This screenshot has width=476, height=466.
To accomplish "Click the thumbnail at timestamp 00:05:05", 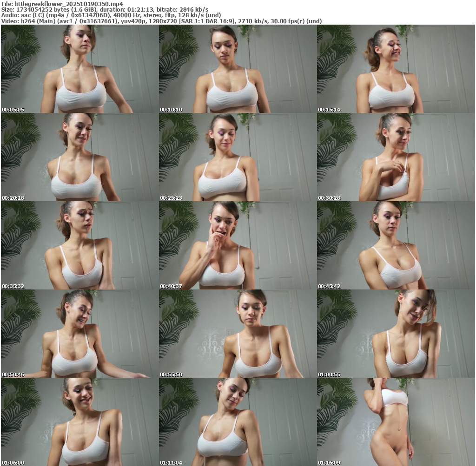I will (x=79, y=69).
